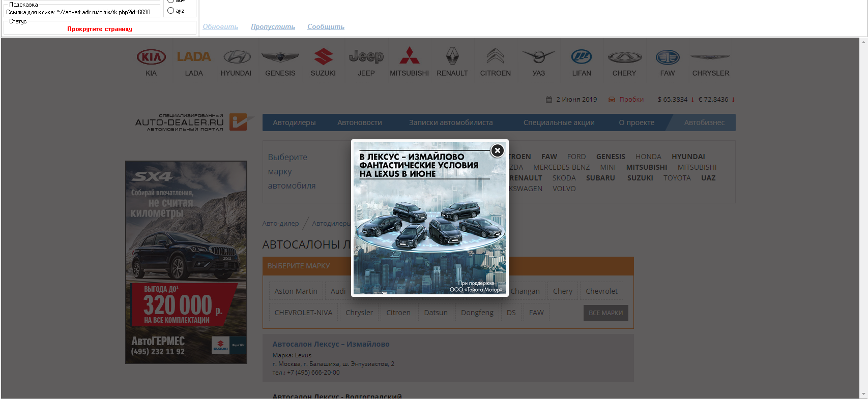
Task: Click the page scrollbar down arrow
Action: 863,394
